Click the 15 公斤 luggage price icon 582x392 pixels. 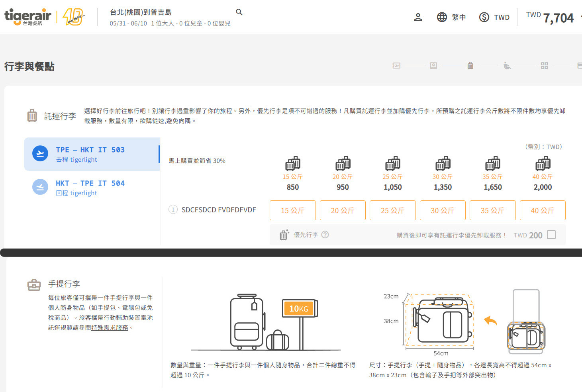tap(293, 163)
